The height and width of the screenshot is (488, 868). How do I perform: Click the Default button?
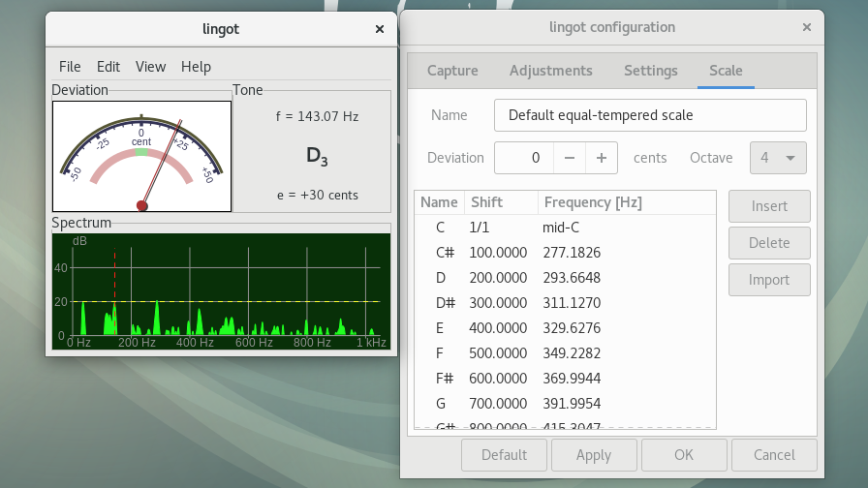click(504, 455)
